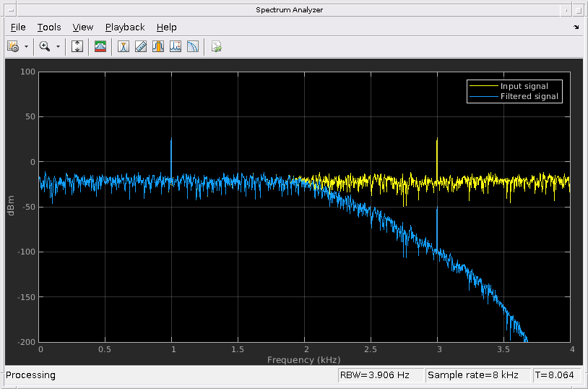Viewport: 588px width, 389px height.
Task: Click the yellow line sample in legend
Action: coord(483,86)
